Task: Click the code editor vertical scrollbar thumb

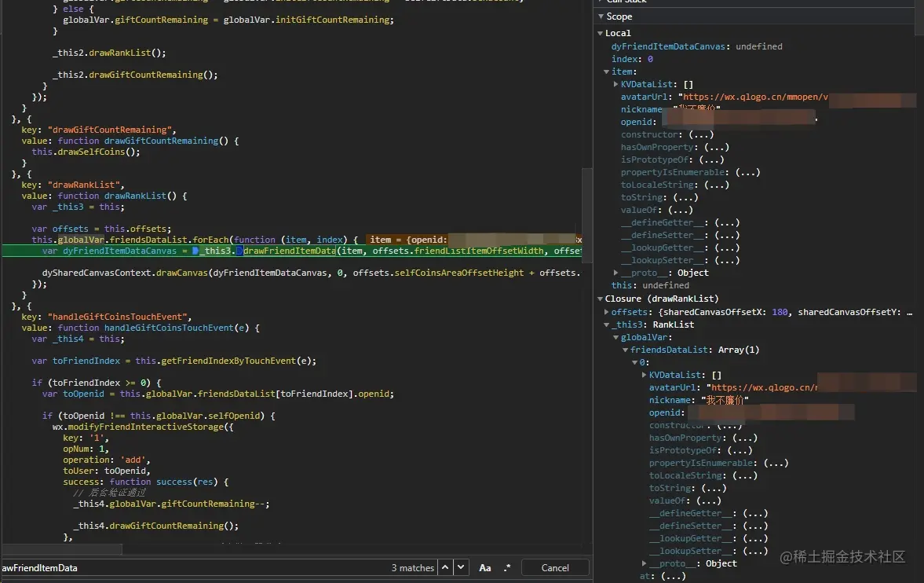Action: pos(587,215)
